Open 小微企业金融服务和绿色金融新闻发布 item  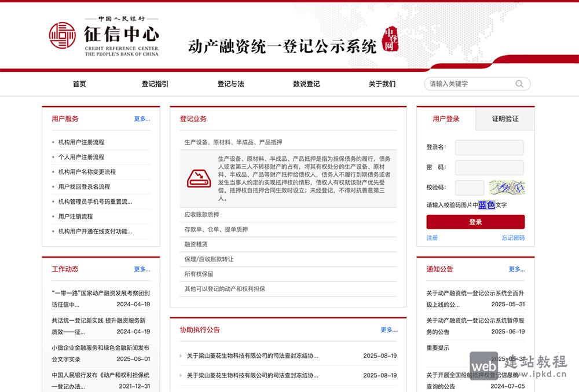(101, 353)
